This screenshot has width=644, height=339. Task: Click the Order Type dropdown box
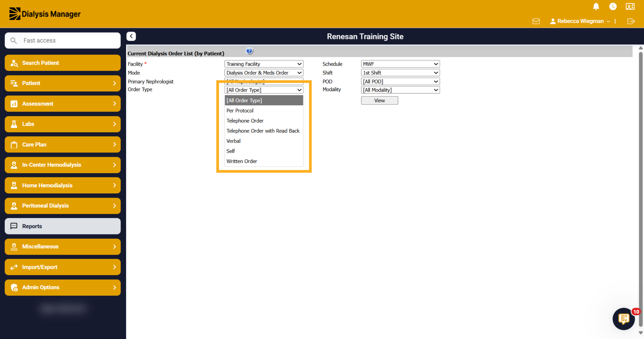click(264, 90)
